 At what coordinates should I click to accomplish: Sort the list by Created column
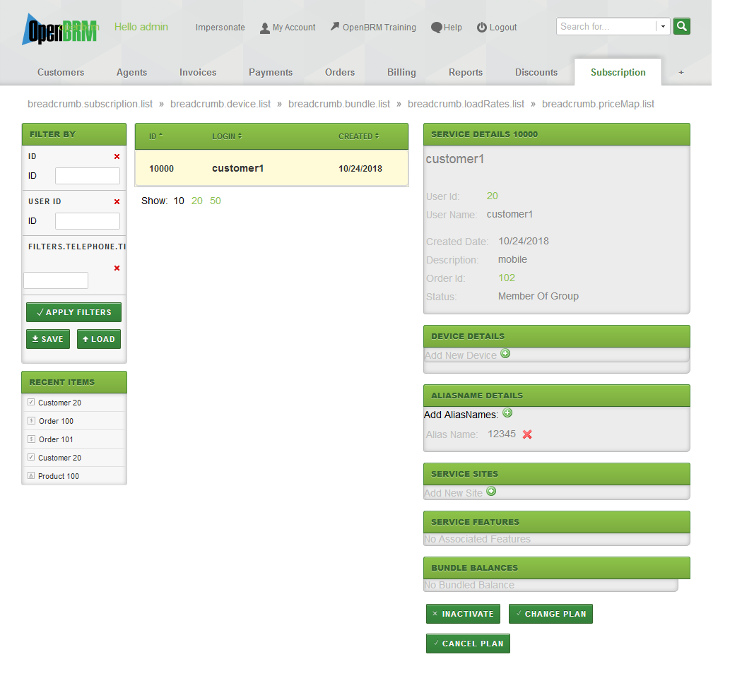[x=358, y=136]
